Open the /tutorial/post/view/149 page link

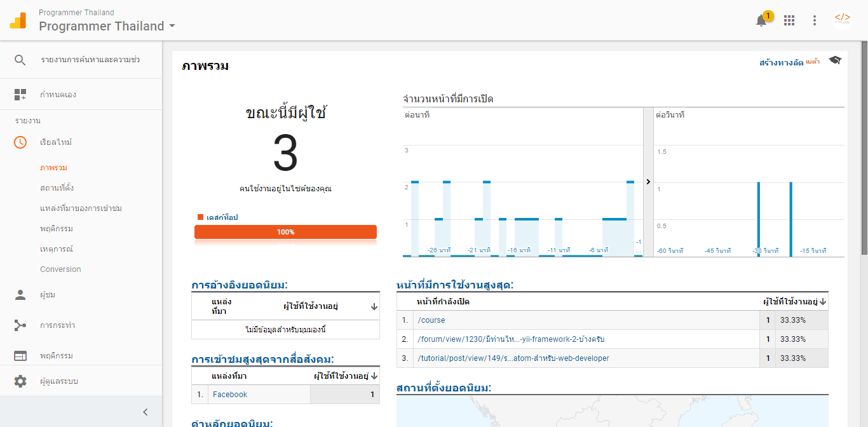pos(513,358)
